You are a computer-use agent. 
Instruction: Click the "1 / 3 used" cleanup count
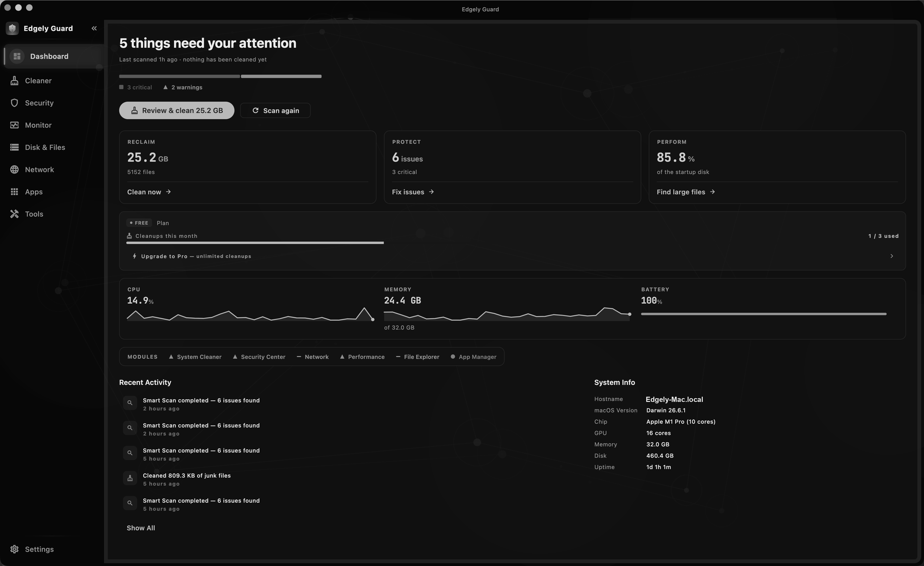(x=883, y=236)
